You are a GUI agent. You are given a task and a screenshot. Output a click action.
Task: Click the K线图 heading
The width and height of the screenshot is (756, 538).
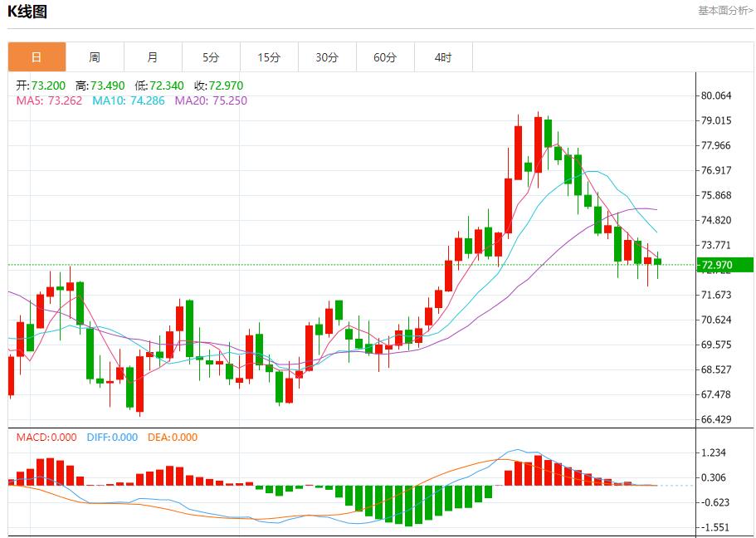[x=27, y=12]
